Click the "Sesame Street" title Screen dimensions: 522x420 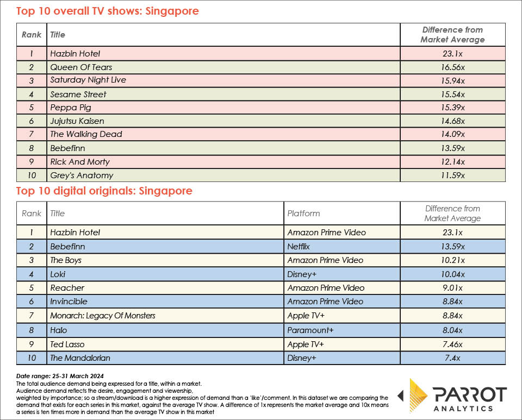[78, 95]
